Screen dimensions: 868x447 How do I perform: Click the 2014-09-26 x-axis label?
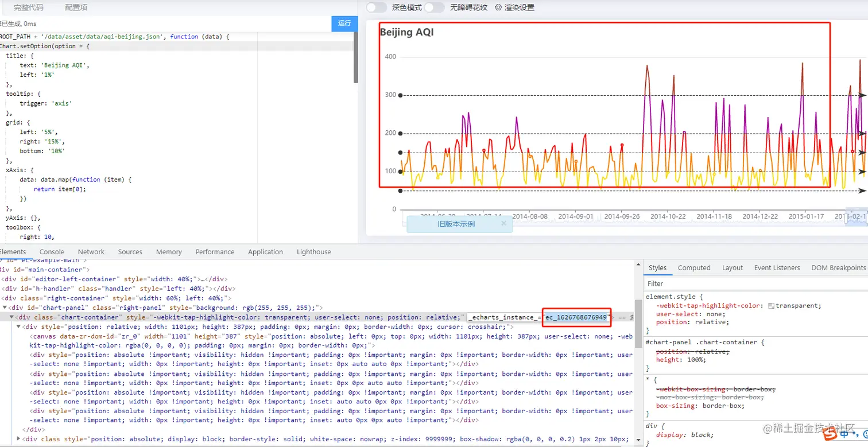point(622,216)
